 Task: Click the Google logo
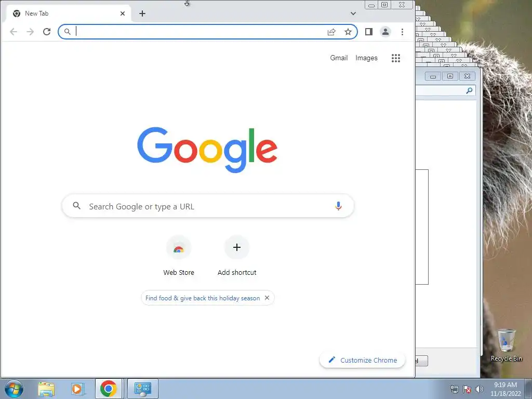207,150
